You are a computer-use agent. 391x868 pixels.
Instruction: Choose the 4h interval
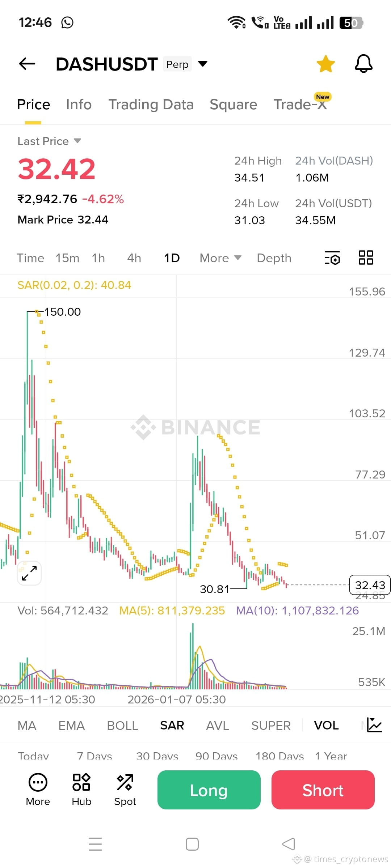click(x=134, y=258)
